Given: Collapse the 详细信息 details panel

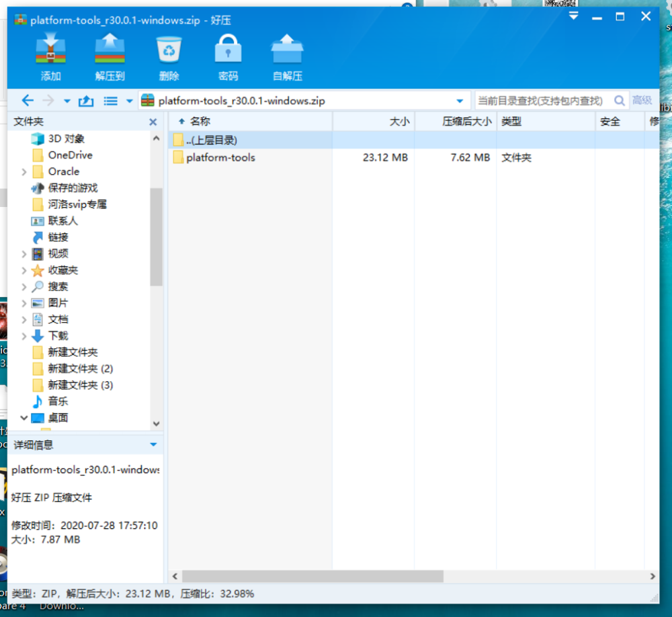Looking at the screenshot, I should (x=153, y=445).
